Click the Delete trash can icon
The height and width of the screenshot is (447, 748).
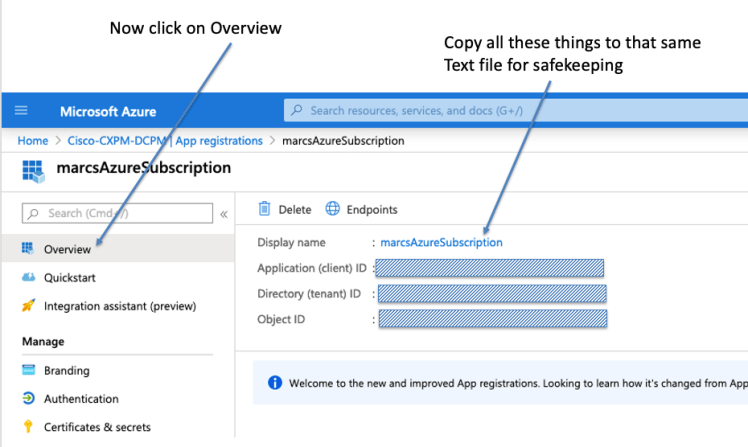264,208
